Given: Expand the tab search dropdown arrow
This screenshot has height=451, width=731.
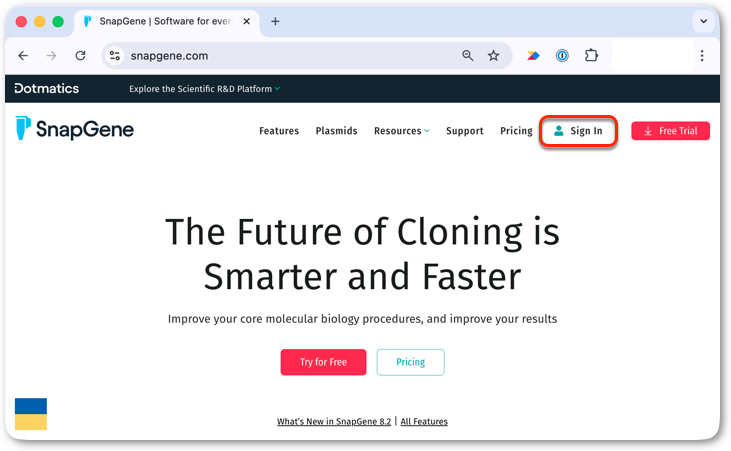Looking at the screenshot, I should click(x=703, y=21).
